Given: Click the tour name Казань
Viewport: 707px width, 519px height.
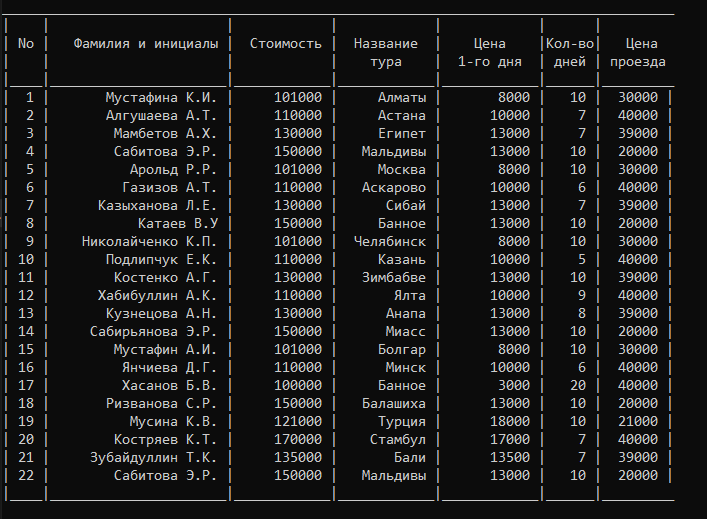Looking at the screenshot, I should [402, 260].
